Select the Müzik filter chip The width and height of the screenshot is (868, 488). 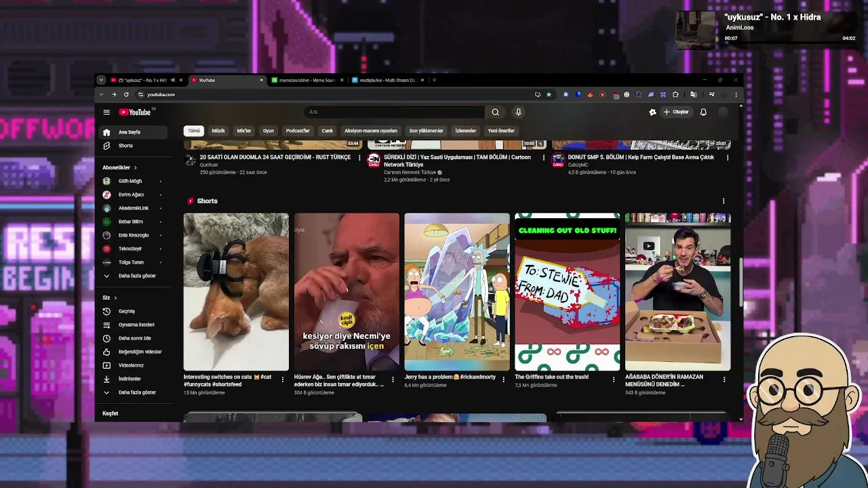pyautogui.click(x=218, y=131)
